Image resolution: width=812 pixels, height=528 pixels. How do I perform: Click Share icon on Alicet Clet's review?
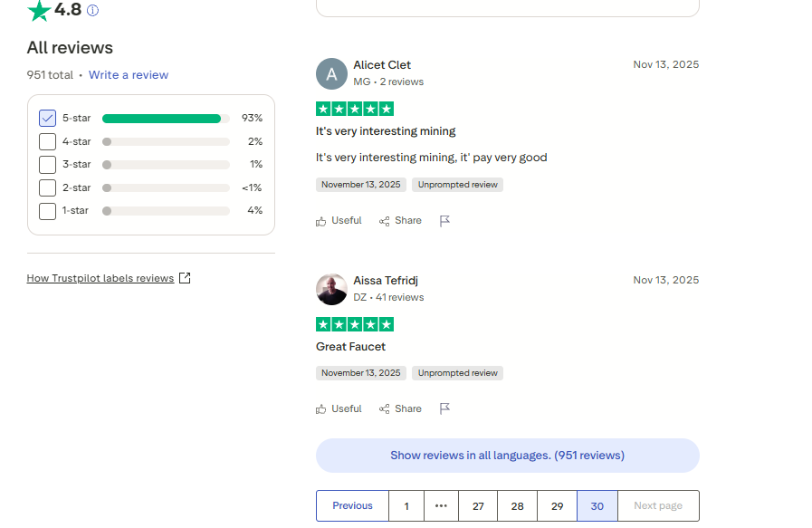point(400,221)
